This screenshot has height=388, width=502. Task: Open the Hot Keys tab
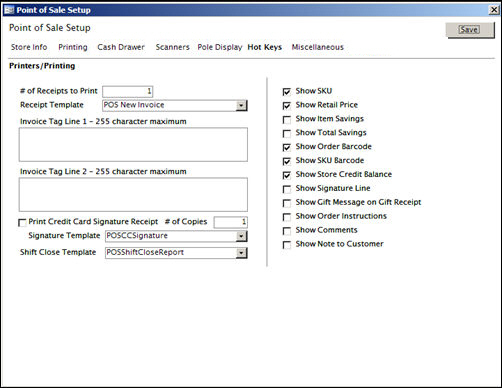pyautogui.click(x=265, y=47)
